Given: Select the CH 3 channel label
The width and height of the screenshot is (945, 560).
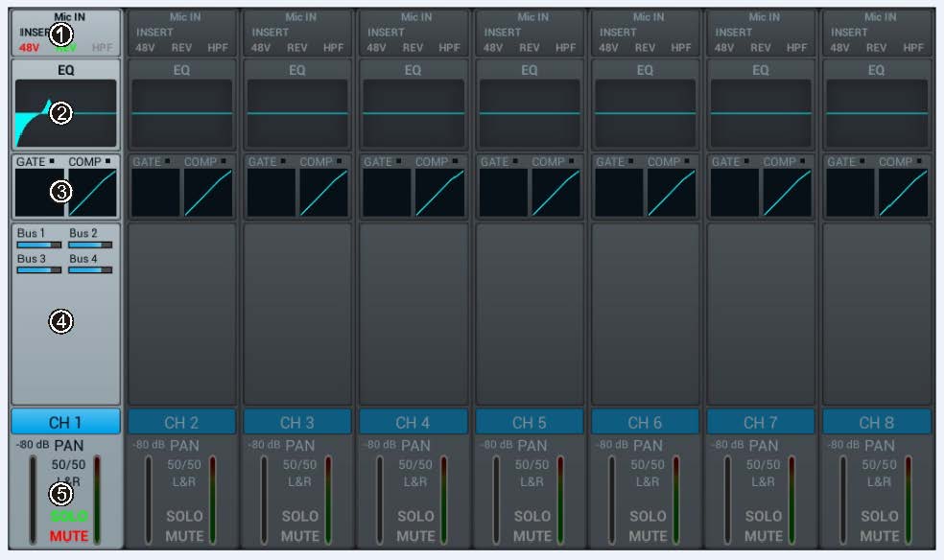Looking at the screenshot, I should click(x=297, y=422).
